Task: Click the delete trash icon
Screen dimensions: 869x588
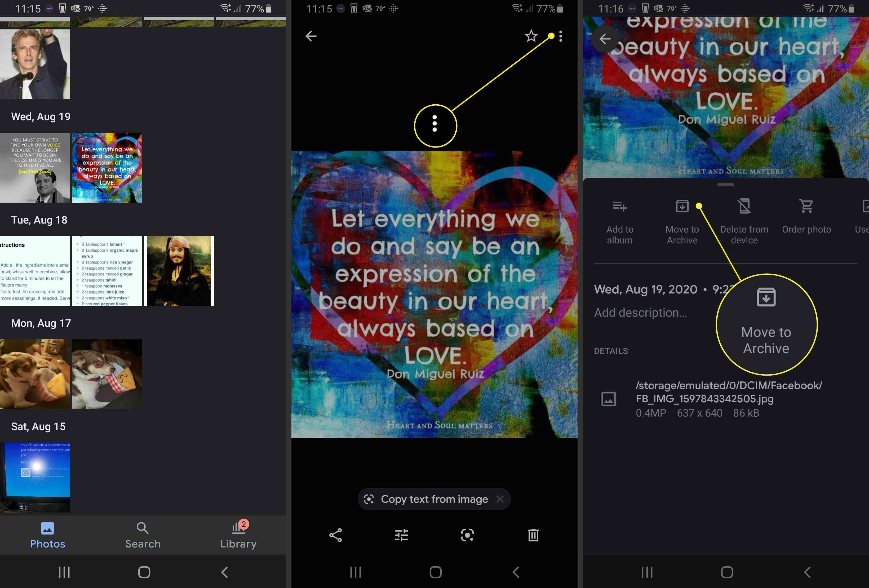Action: pyautogui.click(x=533, y=534)
